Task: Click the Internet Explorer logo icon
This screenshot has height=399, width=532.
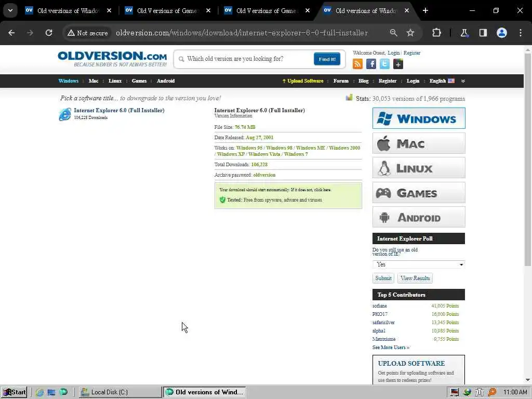Action: tap(65, 114)
